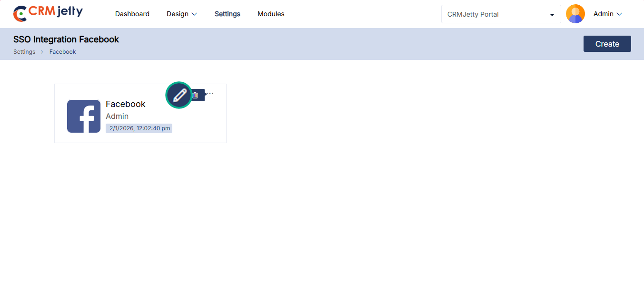644x300 pixels.
Task: Select the Facebook card title text
Action: point(126,104)
